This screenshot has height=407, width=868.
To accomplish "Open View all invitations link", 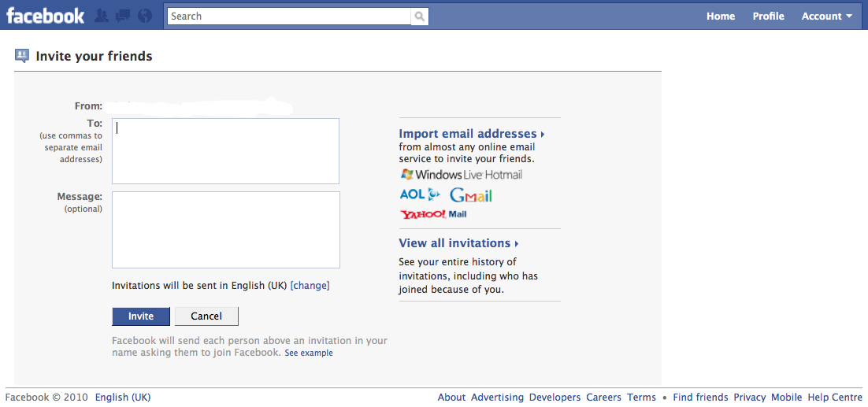I will tap(458, 243).
